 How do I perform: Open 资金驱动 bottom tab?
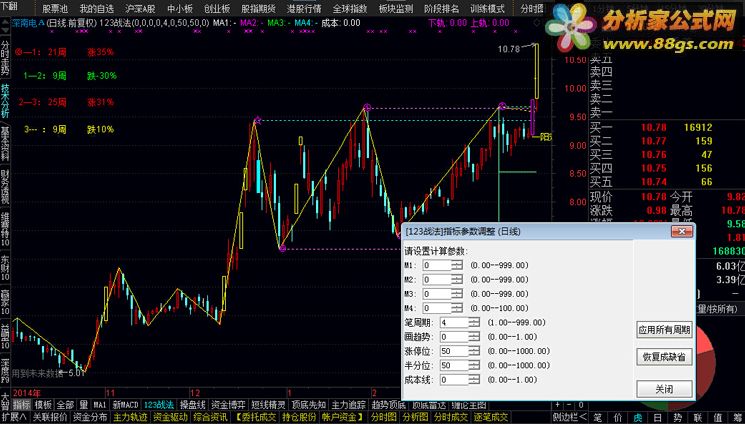tap(171, 417)
